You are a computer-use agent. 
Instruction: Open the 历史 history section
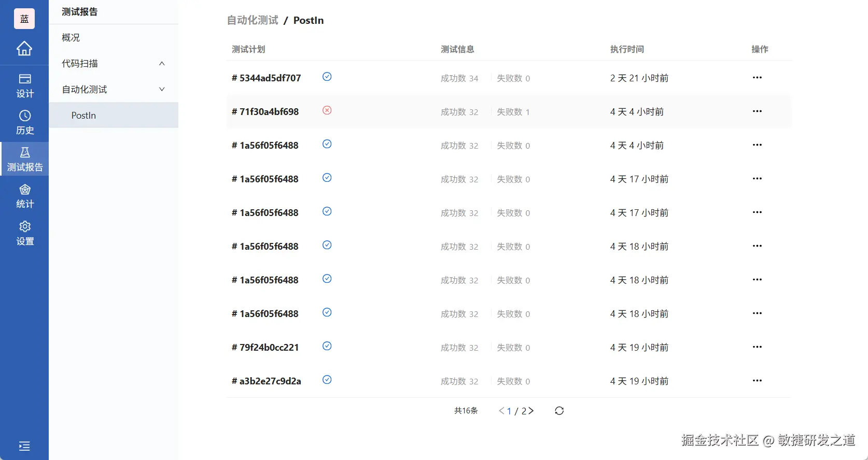coord(24,122)
